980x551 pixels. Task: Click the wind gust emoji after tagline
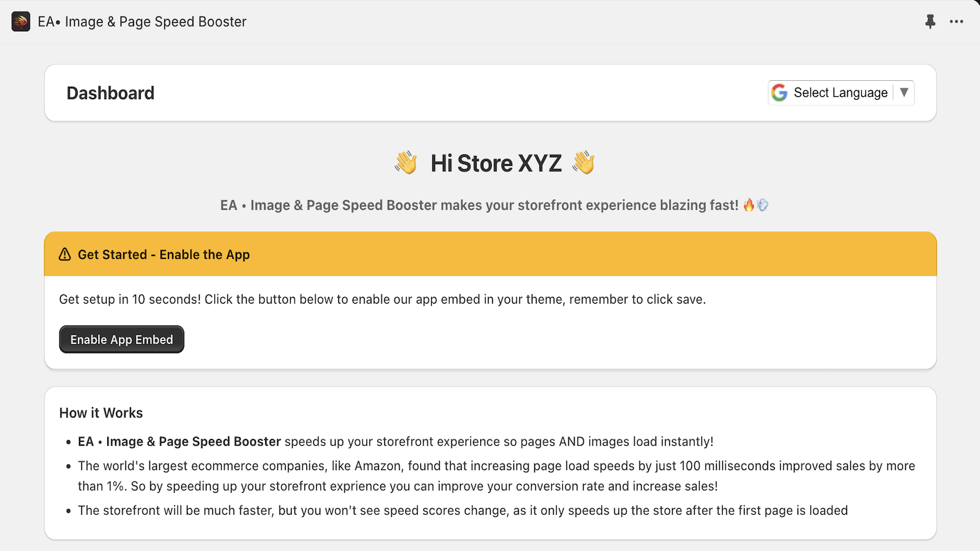763,206
